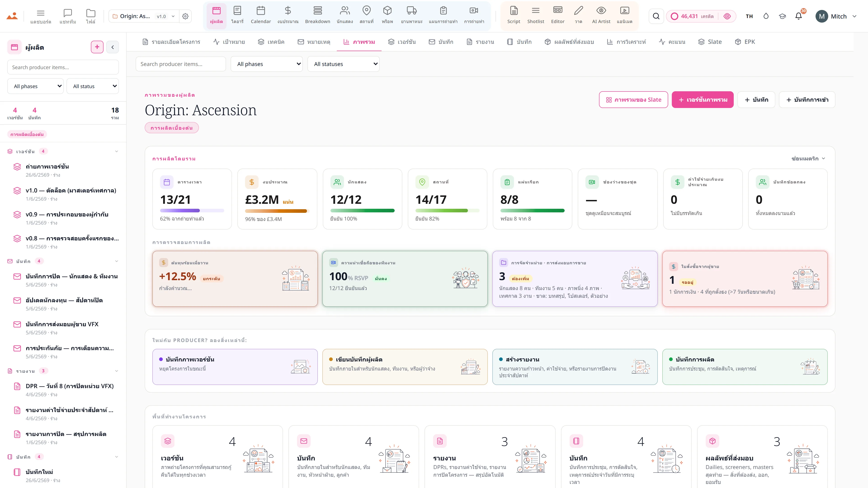Image resolution: width=868 pixels, height=488 pixels.
Task: Switch to the การวิเคราะห์ tab
Action: coord(626,42)
